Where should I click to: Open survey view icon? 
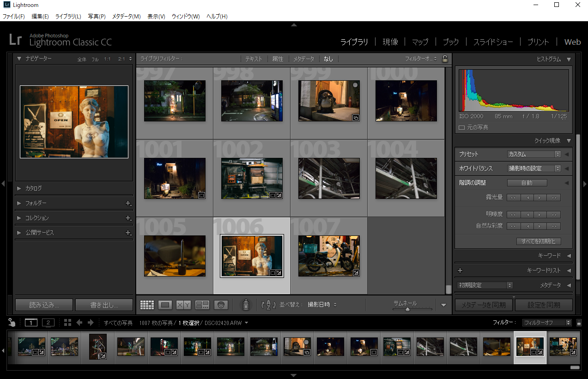(x=202, y=305)
